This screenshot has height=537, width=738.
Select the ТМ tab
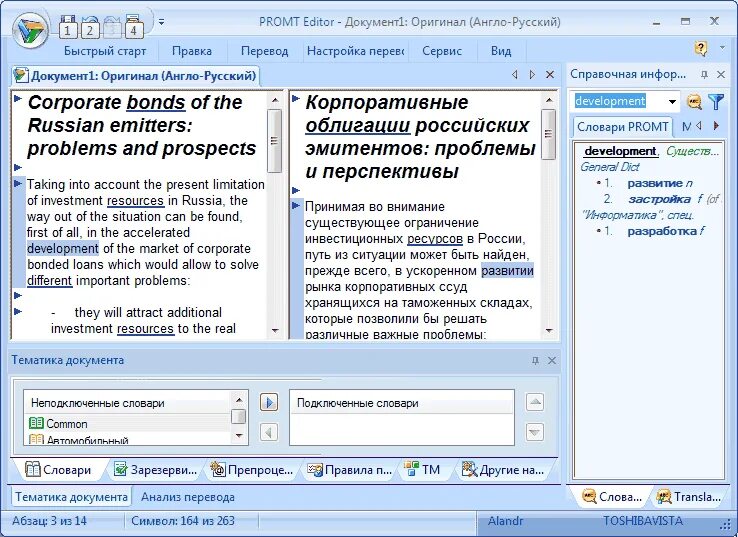[x=423, y=470]
